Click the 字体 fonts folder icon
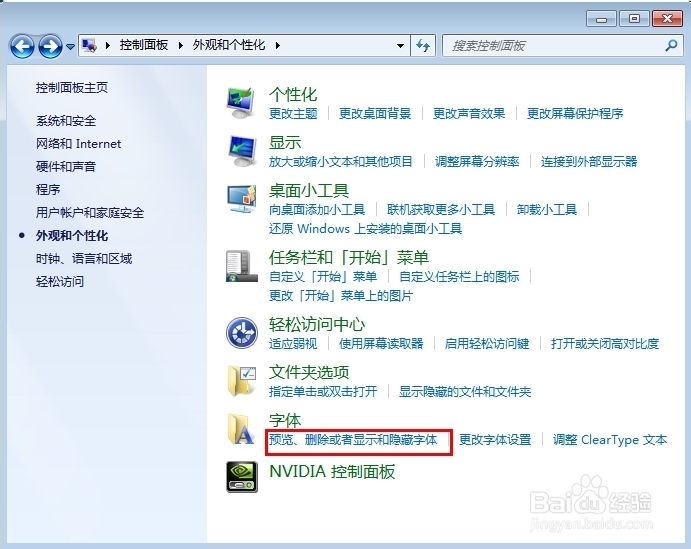Screen dimensions: 691x549 [242, 429]
